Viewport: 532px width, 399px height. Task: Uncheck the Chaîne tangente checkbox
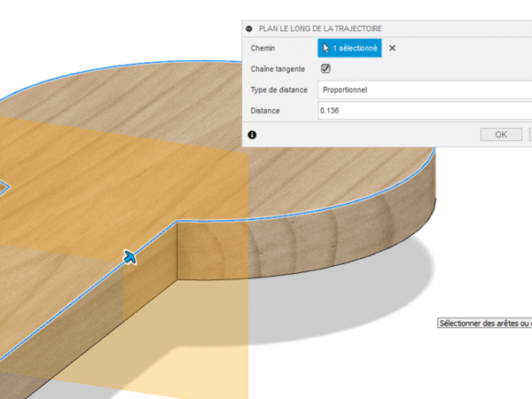pos(325,68)
